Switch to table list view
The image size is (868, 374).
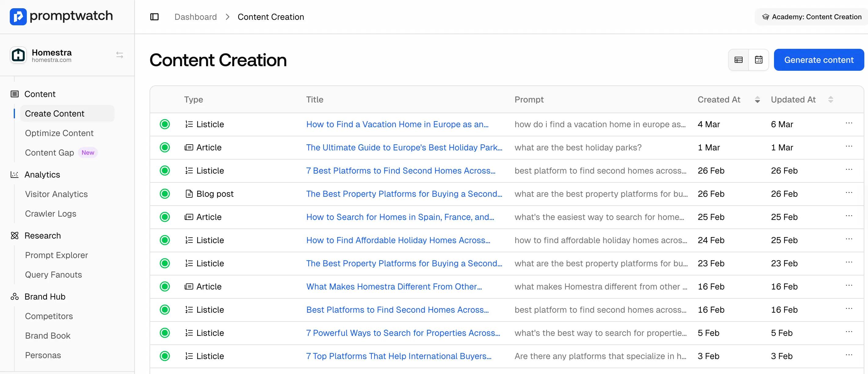(738, 60)
